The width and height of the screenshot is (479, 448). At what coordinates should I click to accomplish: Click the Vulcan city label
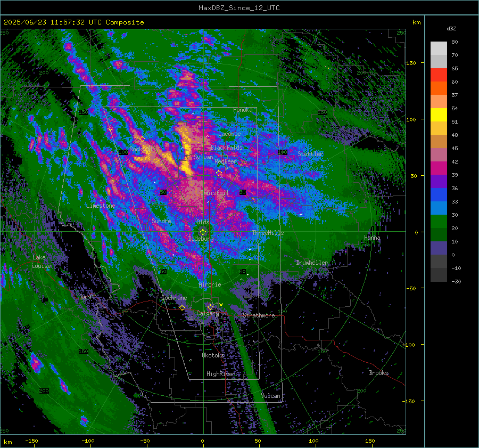click(271, 396)
